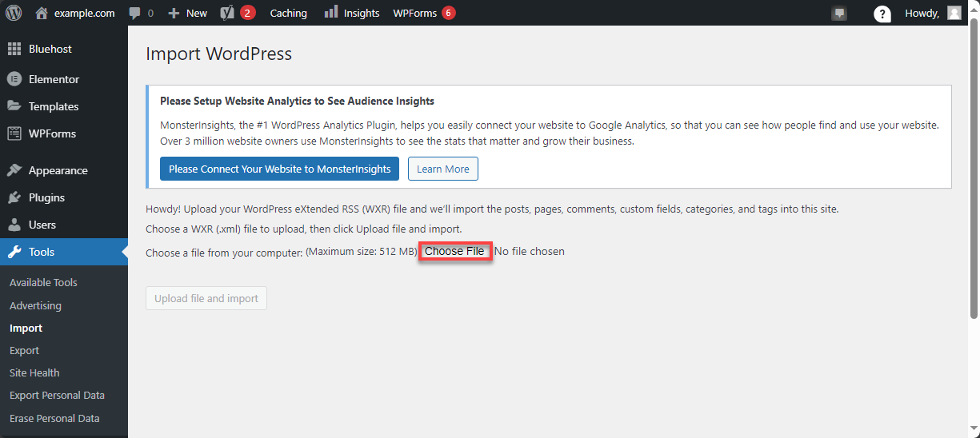The image size is (980, 438).
Task: Select Advertising submenu item
Action: coord(35,305)
